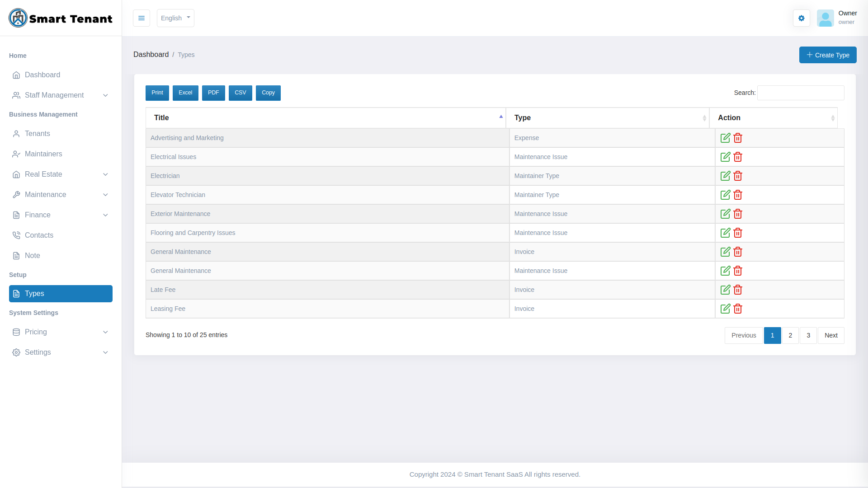Click inside the Search input field
Image resolution: width=868 pixels, height=488 pixels.
pyautogui.click(x=800, y=93)
